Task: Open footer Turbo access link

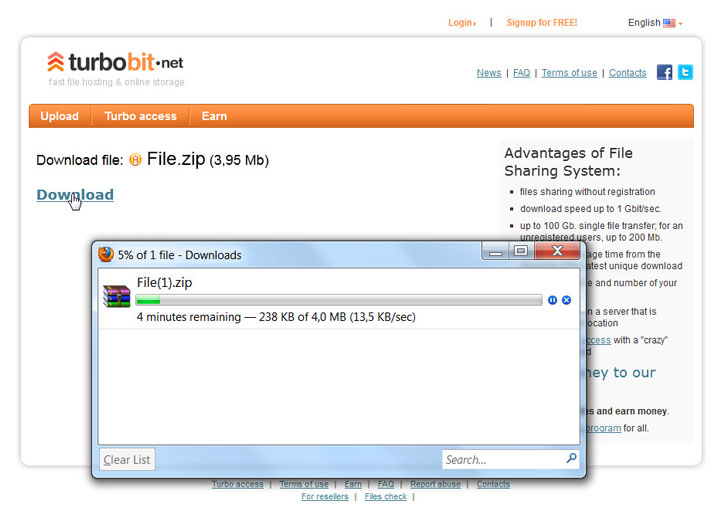Action: 238,484
